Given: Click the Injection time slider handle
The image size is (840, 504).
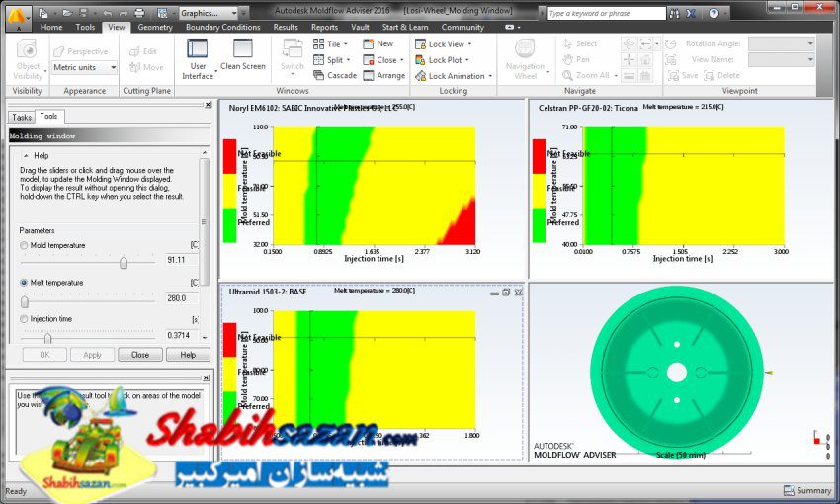Looking at the screenshot, I should (47, 338).
